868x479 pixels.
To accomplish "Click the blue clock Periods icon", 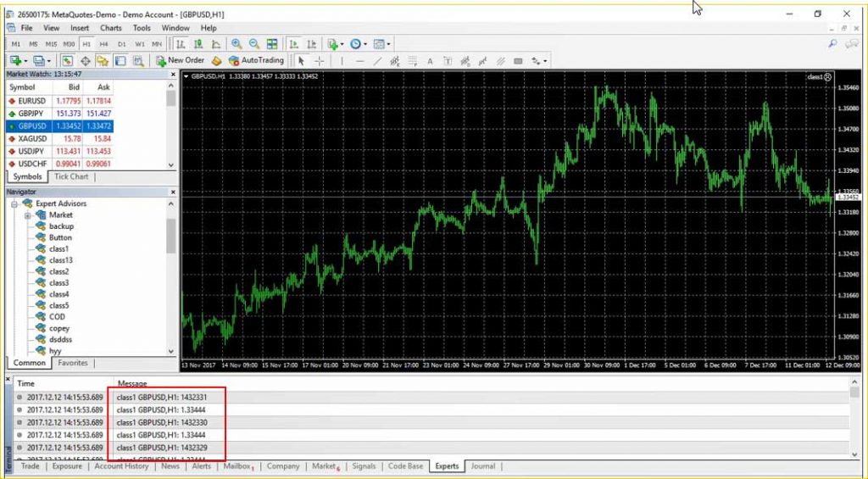I will pyautogui.click(x=355, y=44).
